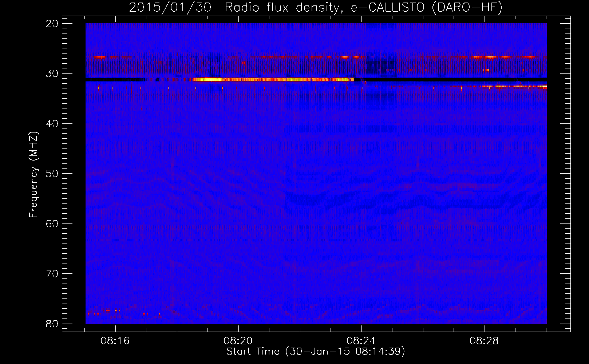Click the plot title 'Radio flux density, e-CALLISTO (DARO-HF)'
589x364 pixels.
coord(364,8)
